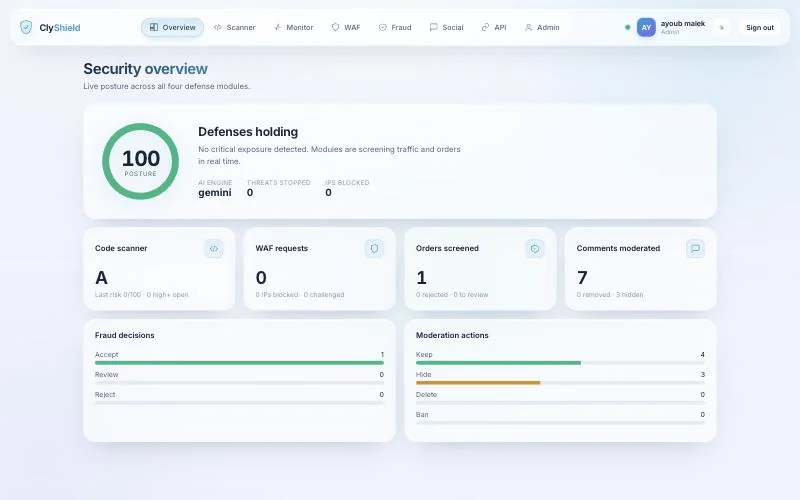Click 'Last risk 0/100 · 0 high+ open' text
This screenshot has height=500, width=800.
[141, 294]
